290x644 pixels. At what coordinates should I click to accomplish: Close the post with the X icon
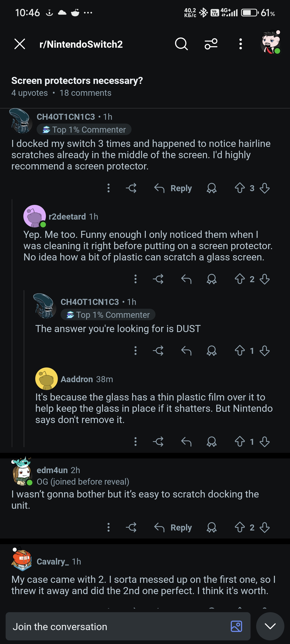20,44
